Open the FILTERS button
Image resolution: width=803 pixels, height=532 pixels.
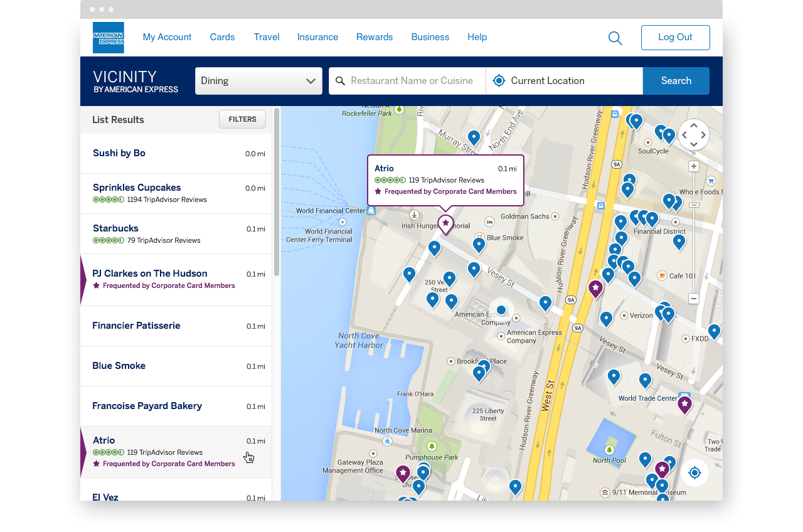[x=242, y=119]
